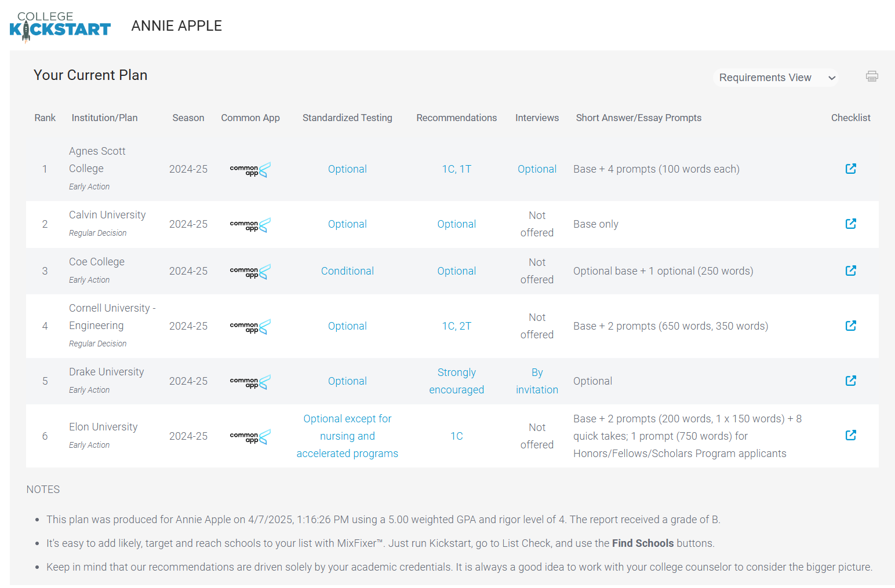Screen dimensions: 895x588
Task: Open checklist for Coe College
Action: pyautogui.click(x=850, y=271)
